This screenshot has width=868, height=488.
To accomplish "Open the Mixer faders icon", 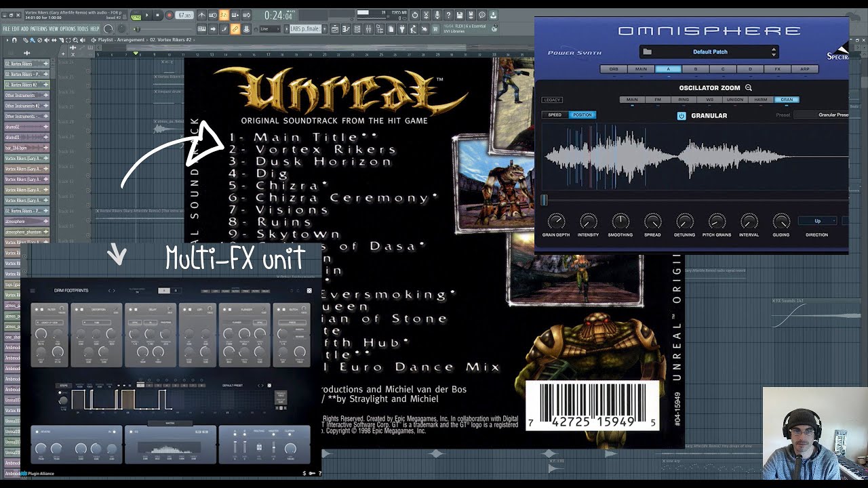I will tap(368, 29).
